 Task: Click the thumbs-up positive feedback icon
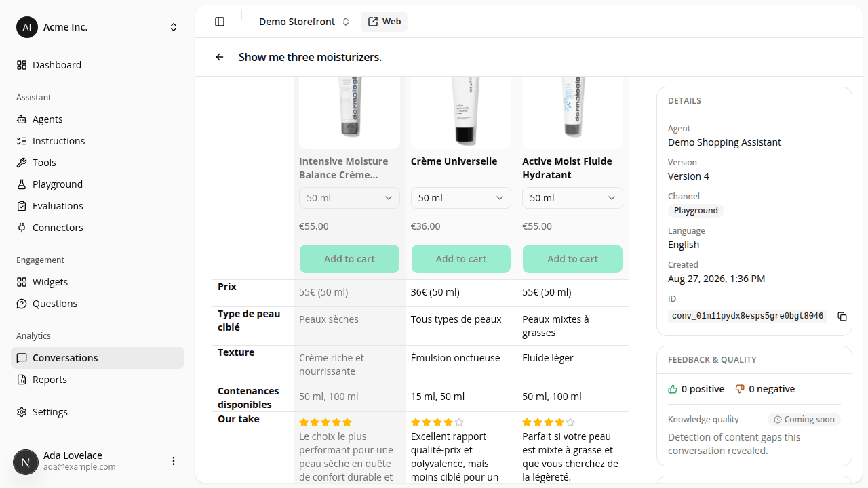[673, 389]
